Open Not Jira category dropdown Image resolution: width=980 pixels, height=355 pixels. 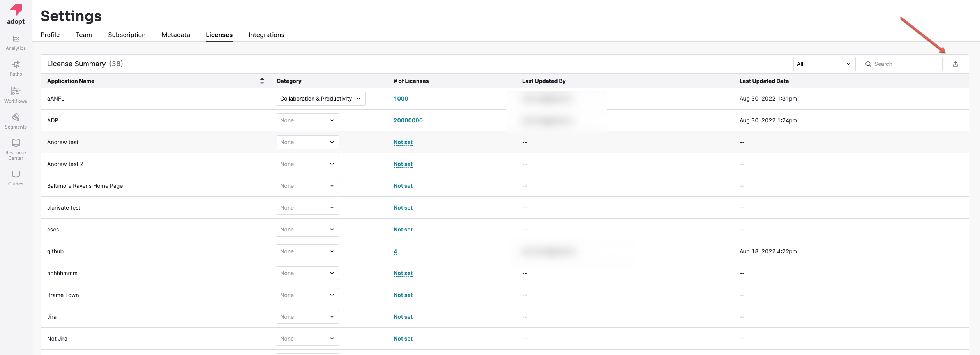click(308, 339)
